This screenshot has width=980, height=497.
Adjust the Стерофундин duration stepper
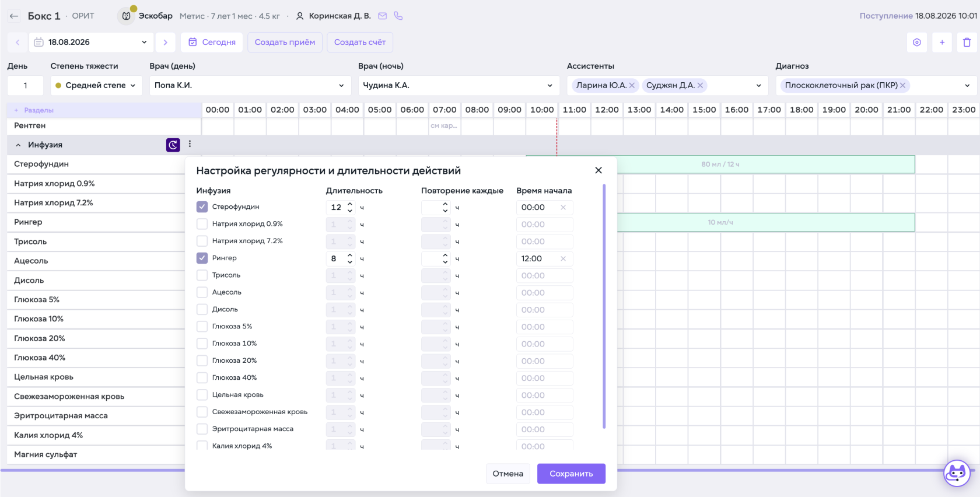pyautogui.click(x=350, y=207)
